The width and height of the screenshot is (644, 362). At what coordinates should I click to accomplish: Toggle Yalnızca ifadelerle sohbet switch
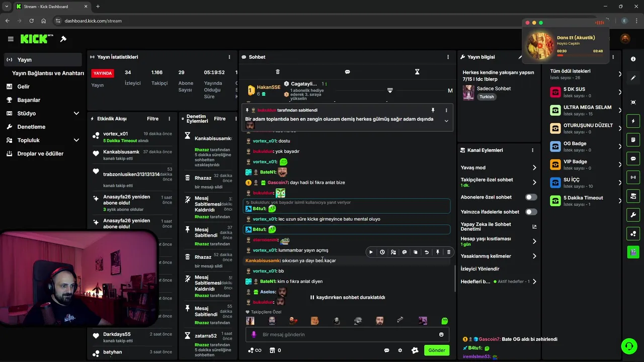(x=531, y=212)
